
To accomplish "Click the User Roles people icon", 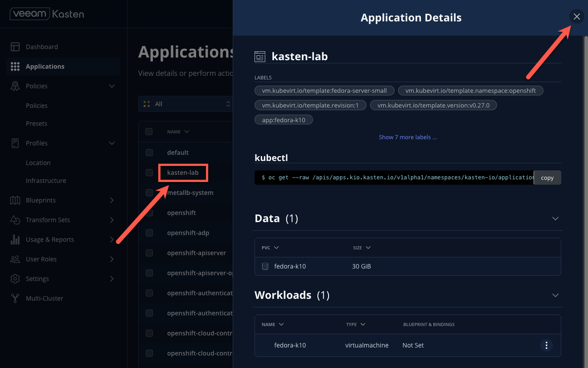I will coord(15,259).
